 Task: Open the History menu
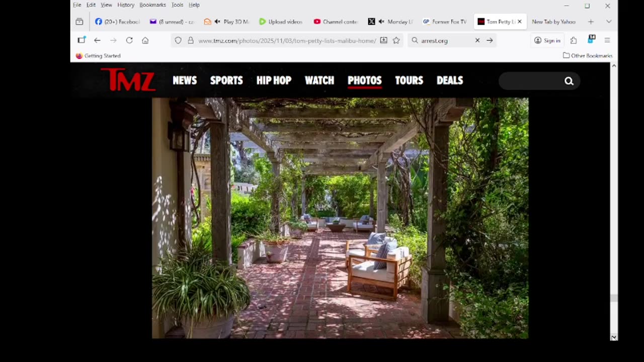(x=126, y=5)
